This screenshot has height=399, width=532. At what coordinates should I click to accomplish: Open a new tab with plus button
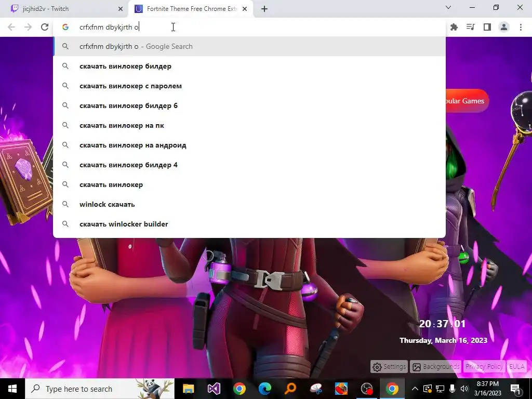[264, 9]
